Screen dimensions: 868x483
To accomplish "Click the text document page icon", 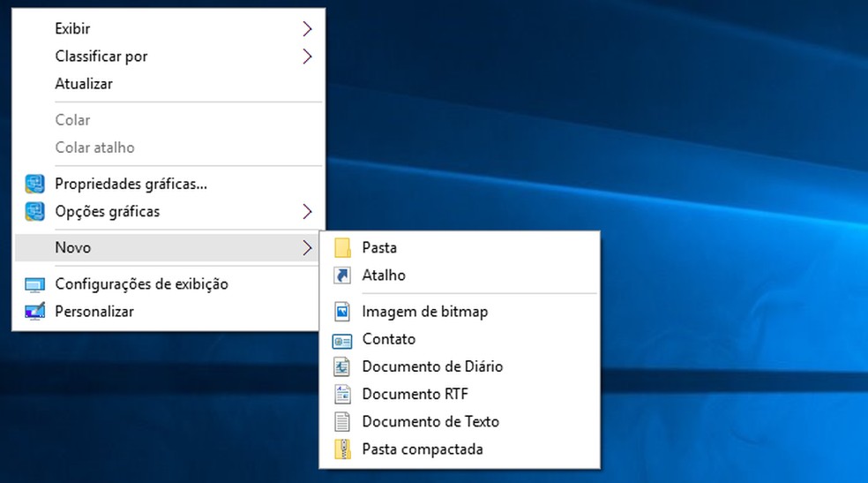I will [342, 422].
